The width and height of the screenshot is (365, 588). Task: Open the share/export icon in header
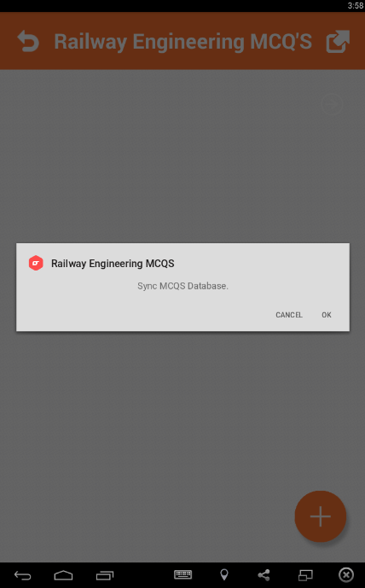coord(338,41)
